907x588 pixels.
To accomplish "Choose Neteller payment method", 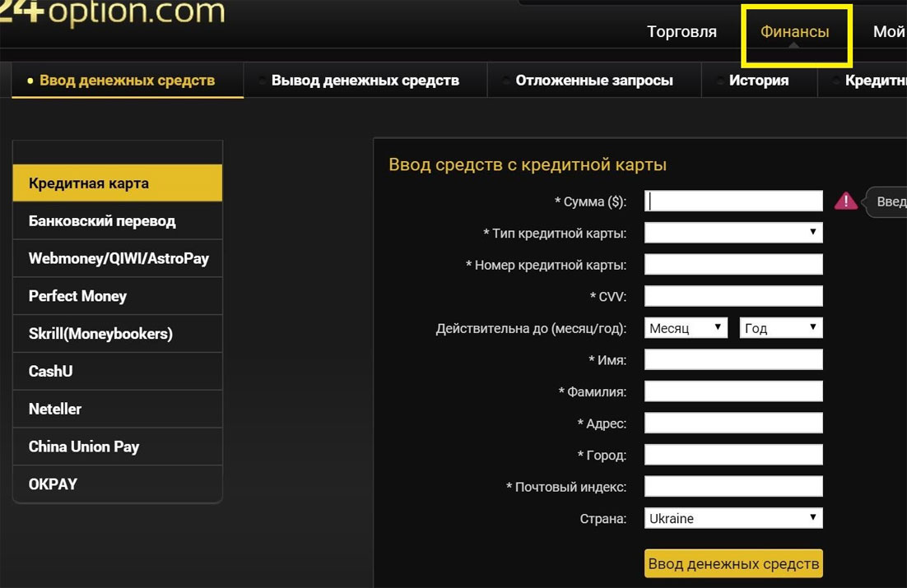I will tap(118, 409).
